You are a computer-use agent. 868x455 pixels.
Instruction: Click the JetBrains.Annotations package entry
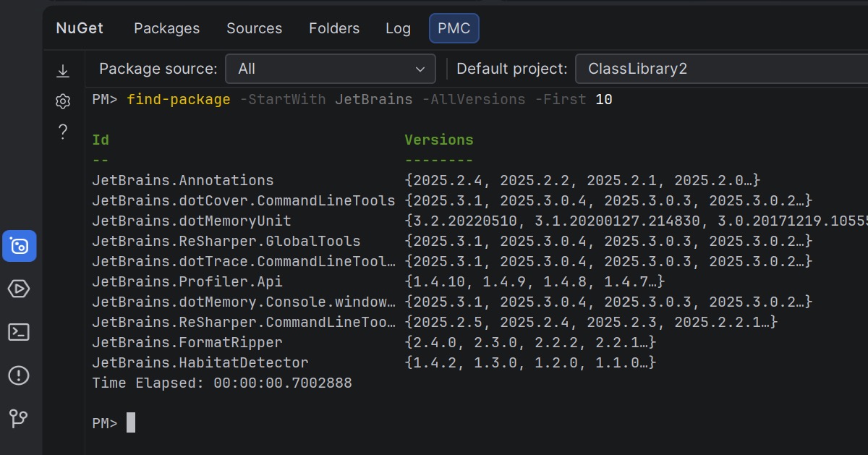point(183,180)
